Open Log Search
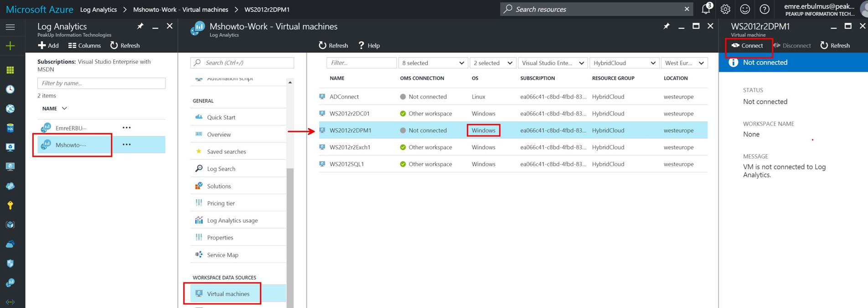 coord(238,169)
